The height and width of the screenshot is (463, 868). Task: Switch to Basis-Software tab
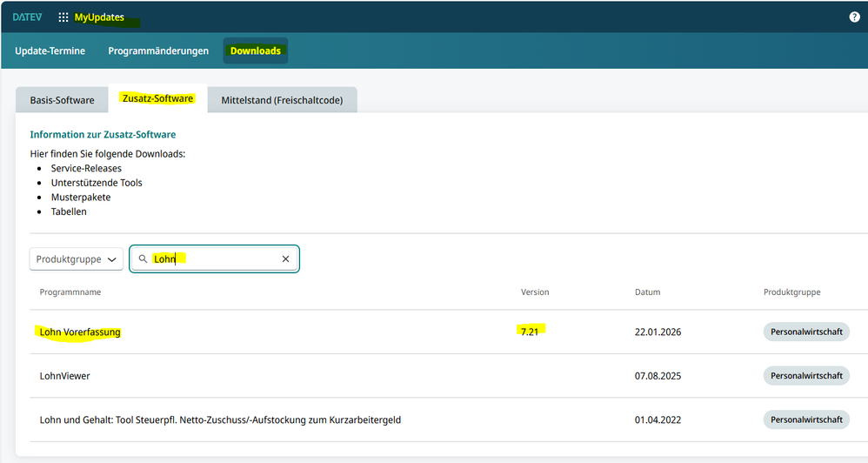click(62, 100)
